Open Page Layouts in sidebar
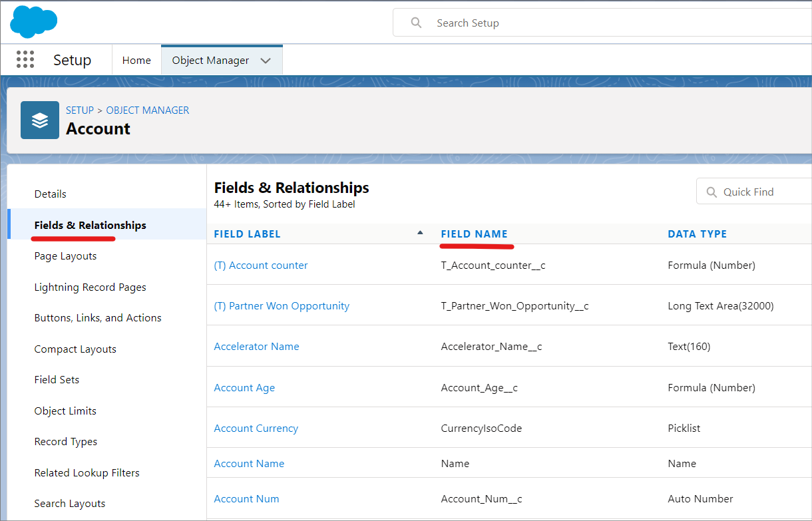The height and width of the screenshot is (521, 812). [65, 256]
